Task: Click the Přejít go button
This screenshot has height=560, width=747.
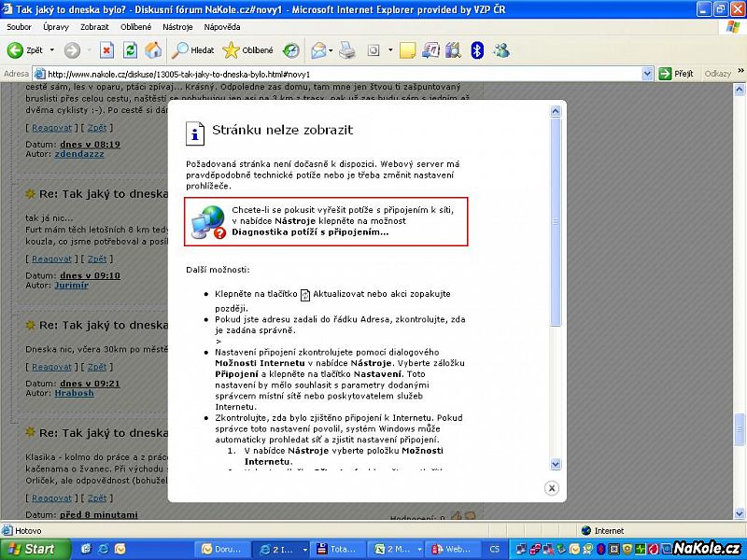Action: [676, 74]
